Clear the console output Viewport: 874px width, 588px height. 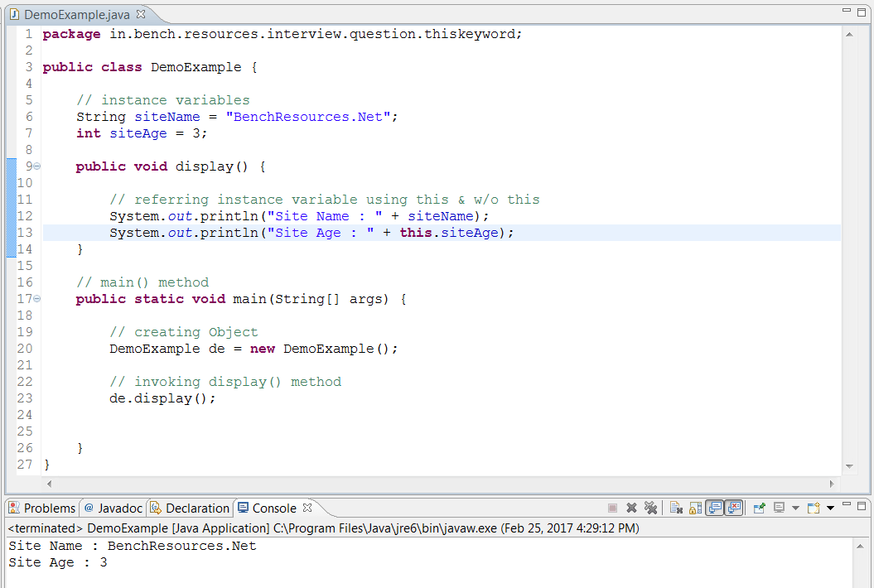pyautogui.click(x=676, y=508)
